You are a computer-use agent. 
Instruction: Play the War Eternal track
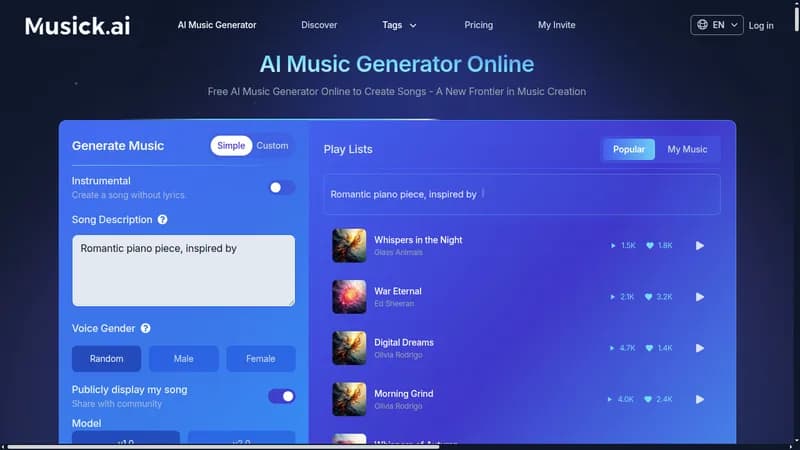point(699,297)
